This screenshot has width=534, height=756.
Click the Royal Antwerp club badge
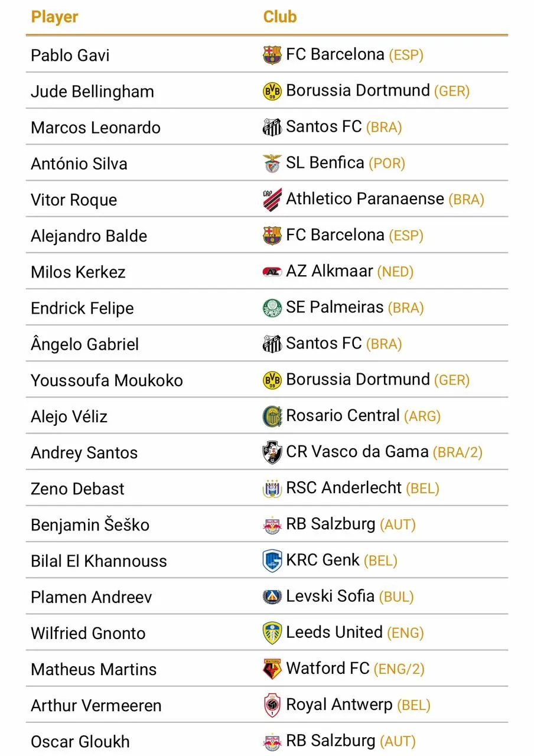tap(272, 705)
